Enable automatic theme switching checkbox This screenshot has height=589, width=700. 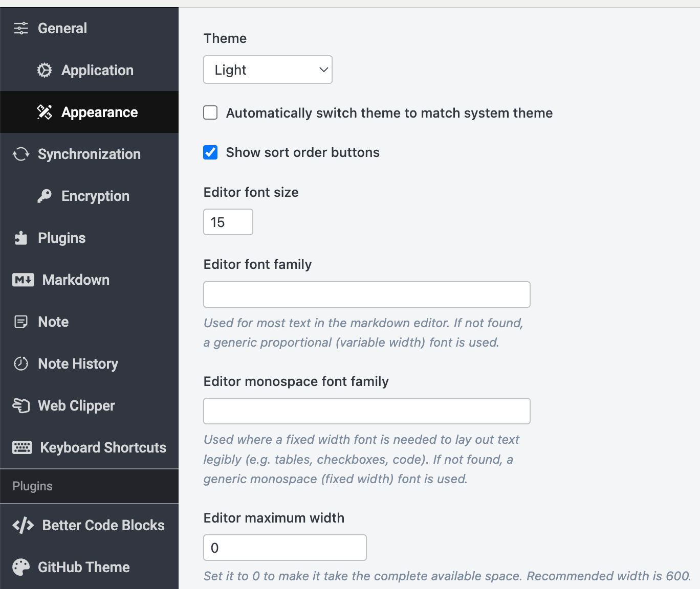tap(210, 112)
